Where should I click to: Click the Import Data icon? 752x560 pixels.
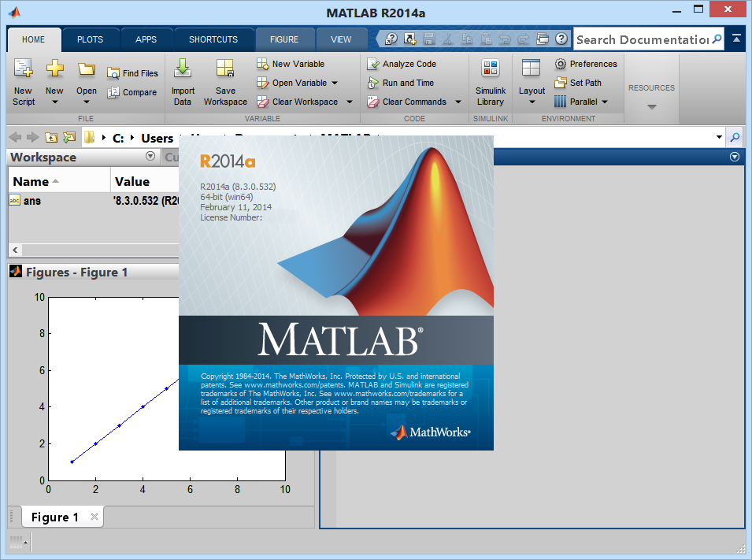pos(183,70)
